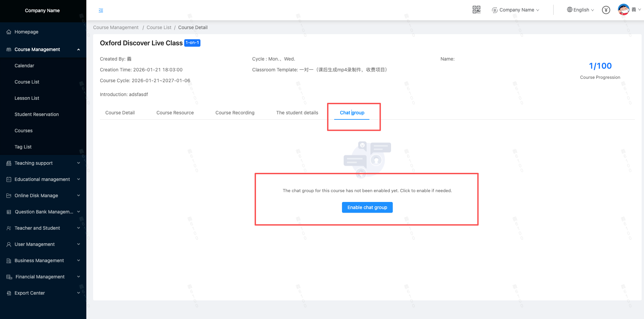Click the Export Center sidebar icon
Screen dimensions: 644x319
click(x=9, y=293)
